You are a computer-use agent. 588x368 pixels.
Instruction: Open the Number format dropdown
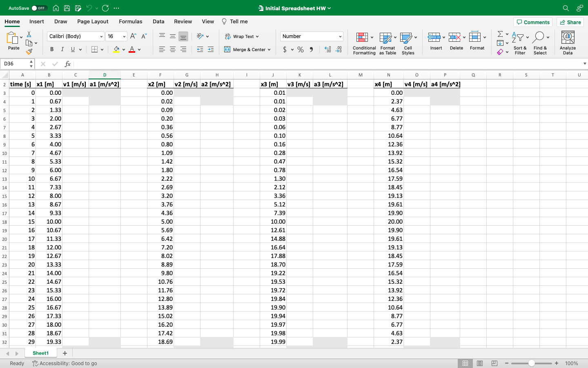point(311,36)
